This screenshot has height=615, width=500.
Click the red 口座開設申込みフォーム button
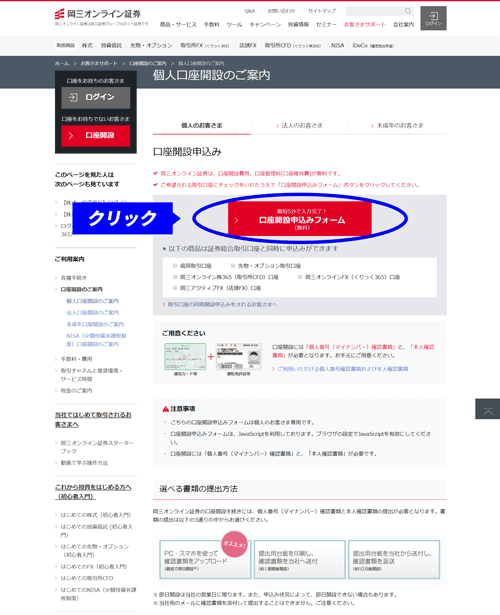[300, 219]
